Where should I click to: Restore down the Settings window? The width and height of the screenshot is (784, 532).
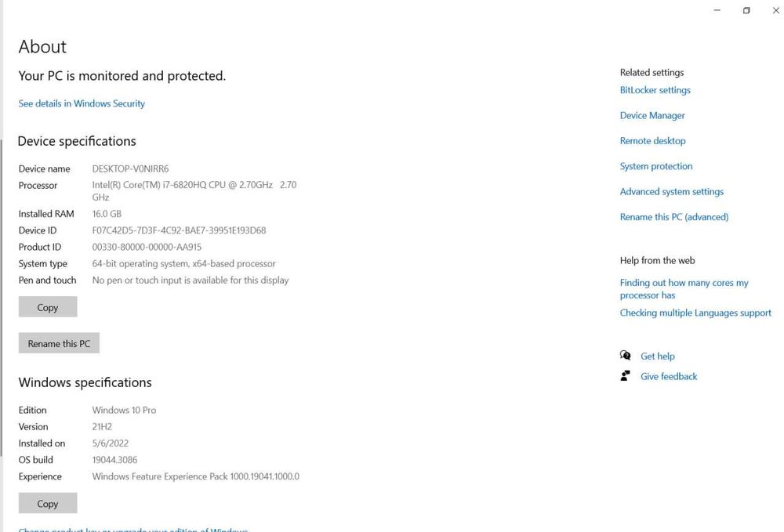click(746, 10)
